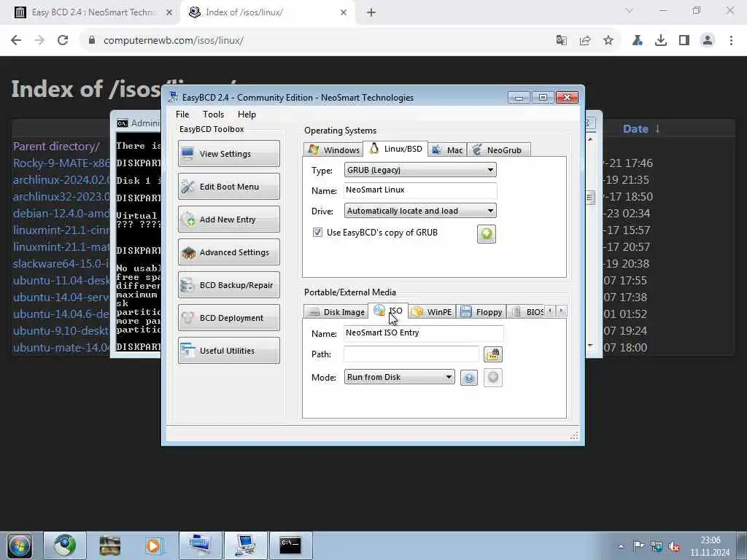Screen dimensions: 747x560
Task: Click the greyed-out icon beside the Mode row
Action: 493,378
